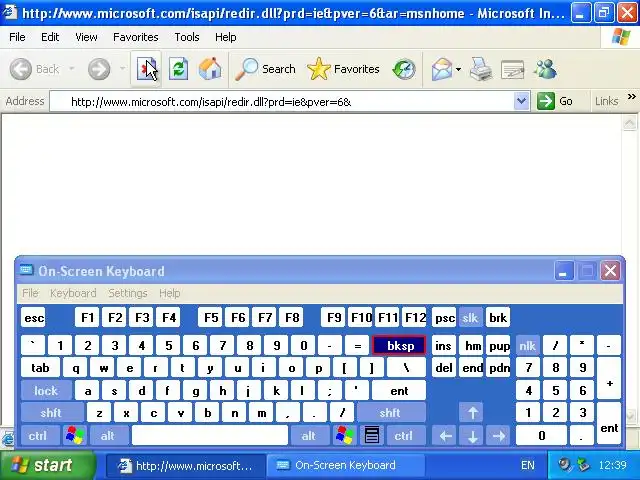Viewport: 640px width, 480px height.
Task: Open Messenger icon in IE toolbar
Action: click(545, 69)
